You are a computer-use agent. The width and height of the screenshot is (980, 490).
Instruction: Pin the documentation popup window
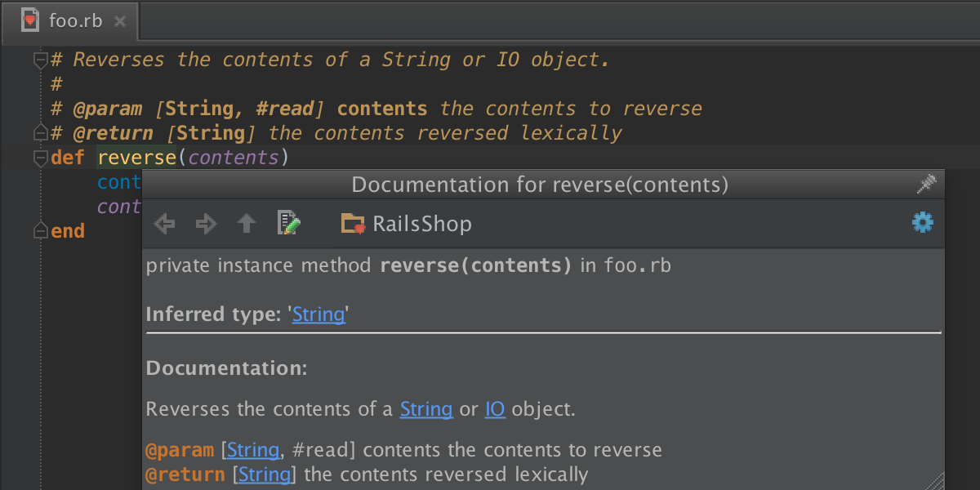[926, 185]
